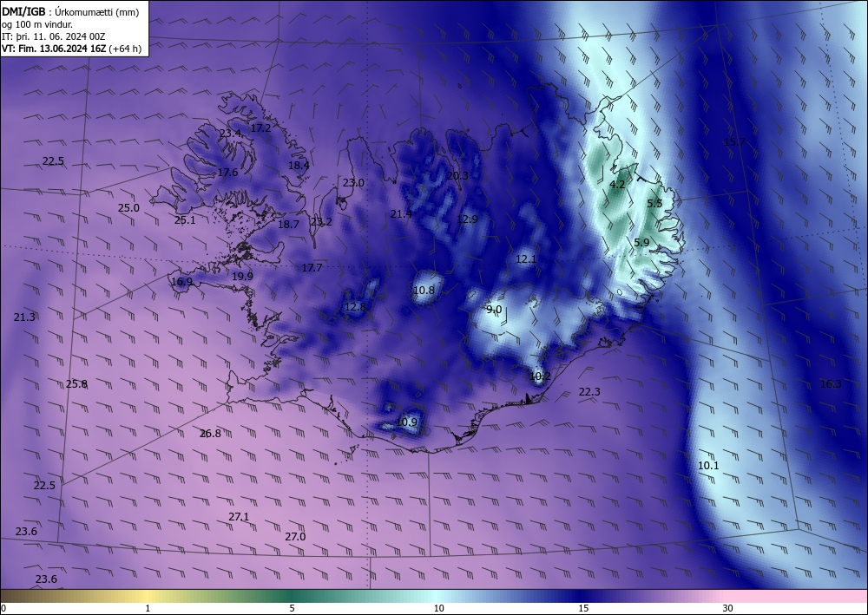
Task: Click the 'og 100 m vindur.' legend line
Action: pyautogui.click(x=37, y=24)
